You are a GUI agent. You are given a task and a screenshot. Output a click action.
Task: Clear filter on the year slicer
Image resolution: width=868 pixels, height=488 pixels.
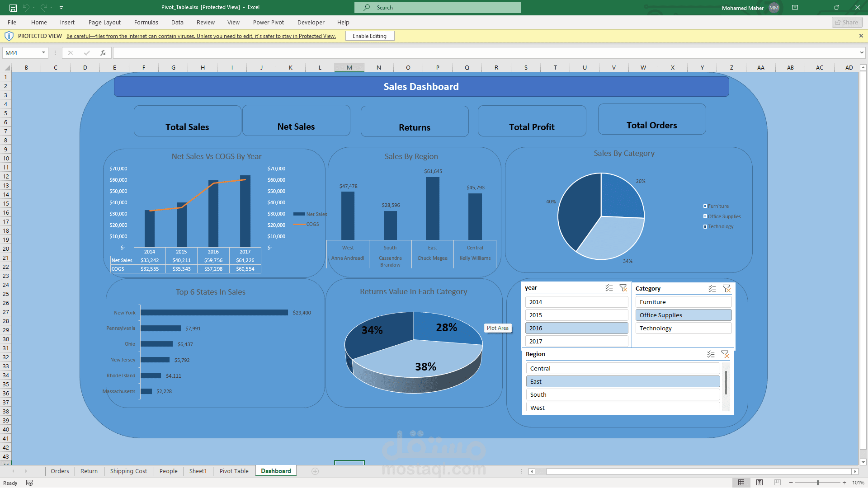[x=623, y=288]
